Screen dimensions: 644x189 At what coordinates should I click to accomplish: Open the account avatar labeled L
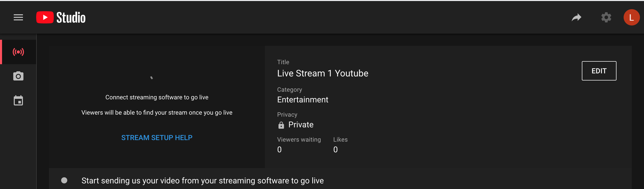(632, 18)
